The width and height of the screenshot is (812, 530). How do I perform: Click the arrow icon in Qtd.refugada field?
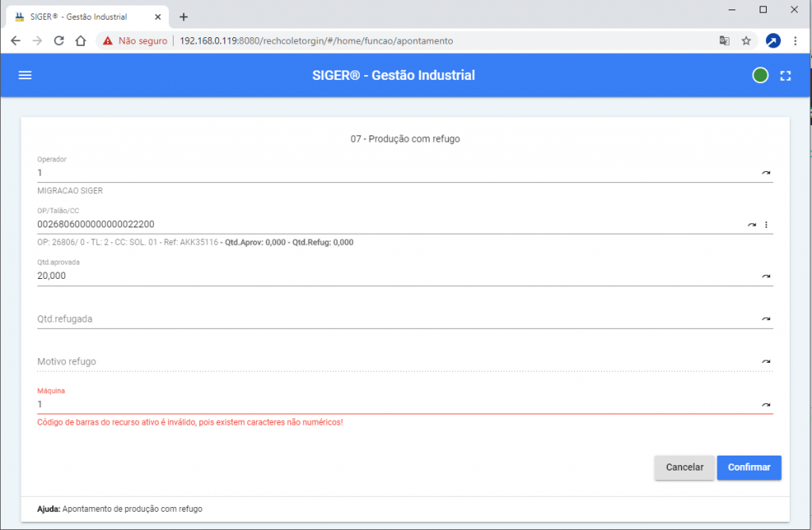tap(766, 318)
